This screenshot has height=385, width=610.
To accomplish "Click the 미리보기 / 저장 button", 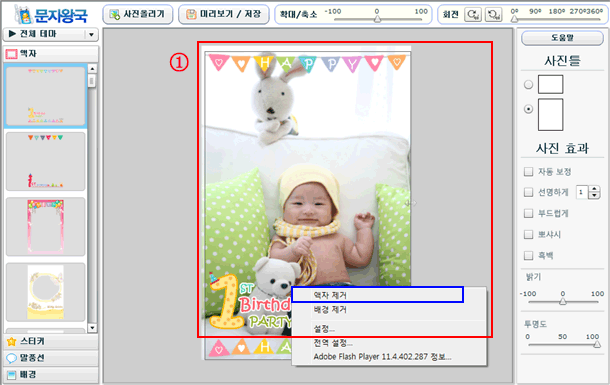I will [224, 14].
